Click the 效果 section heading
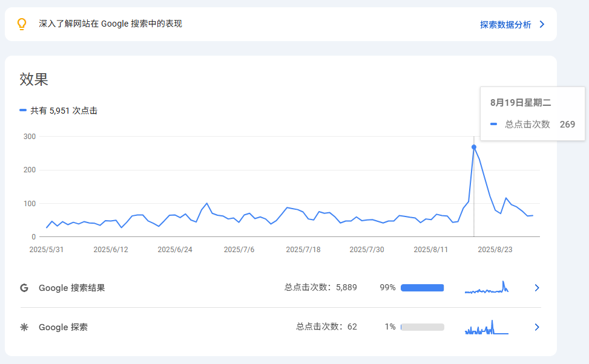Viewport: 589px width, 364px height. click(x=34, y=79)
